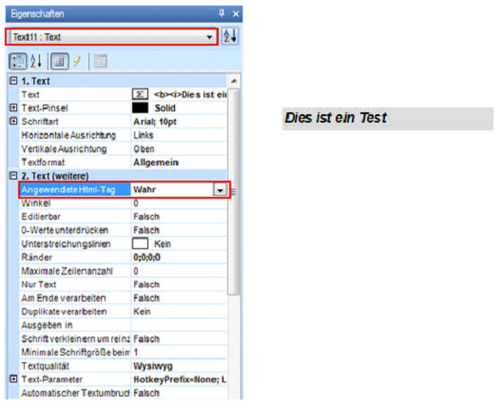Image resolution: width=504 pixels, height=408 pixels.
Task: Click the disabled Property Pages icon
Action: point(100,61)
